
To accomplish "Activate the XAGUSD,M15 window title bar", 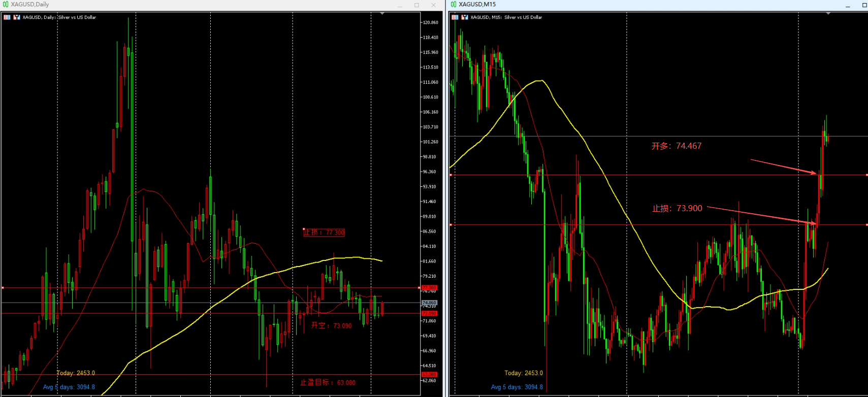I will click(650, 5).
